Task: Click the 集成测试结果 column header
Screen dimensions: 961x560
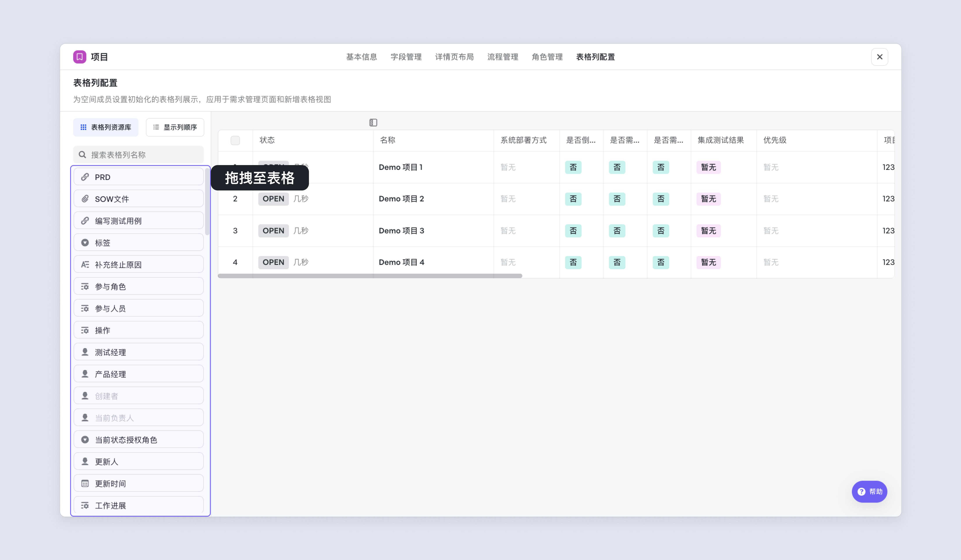Action: 723,140
